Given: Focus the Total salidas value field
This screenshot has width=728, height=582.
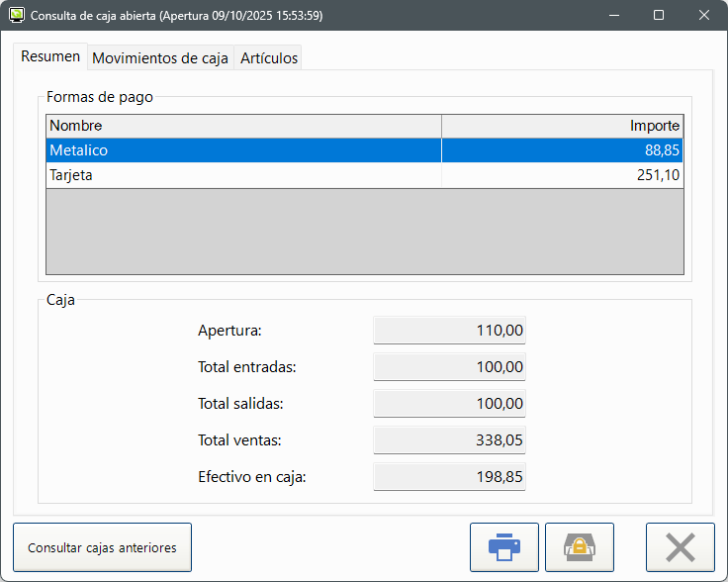Looking at the screenshot, I should [x=449, y=404].
